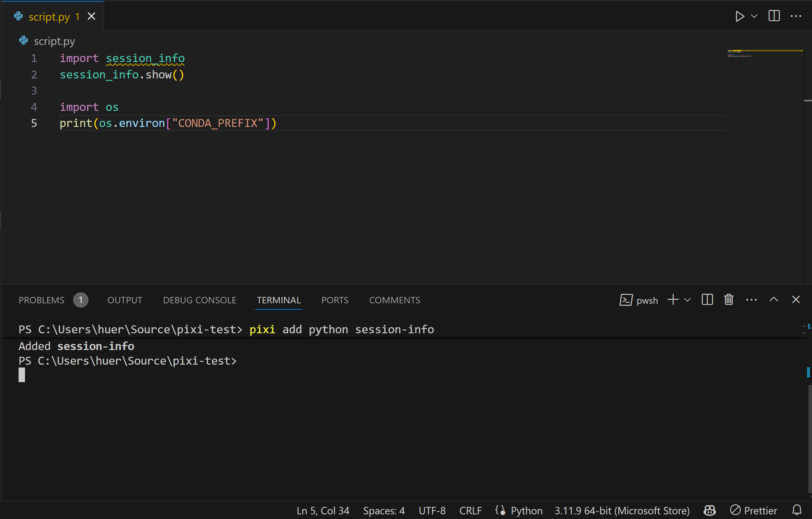Split the terminal pane
812x519 pixels.
(x=707, y=300)
